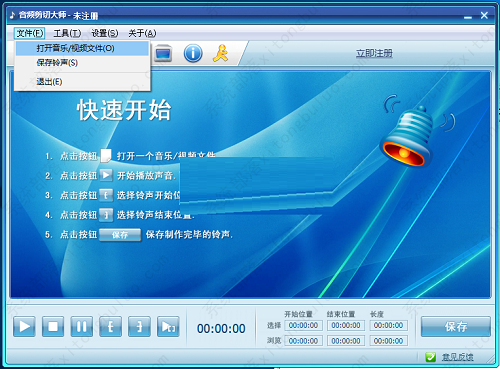500x369 pixels.
Task: Click the 选择 结束位置 time field
Action: 346,325
